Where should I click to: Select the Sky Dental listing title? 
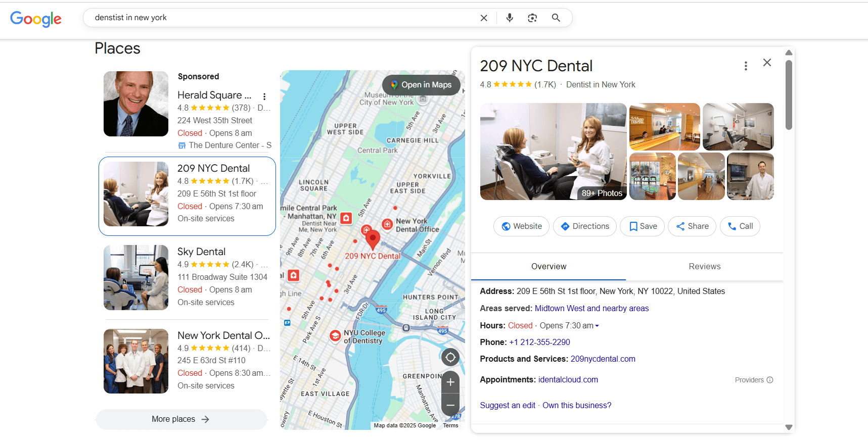point(201,252)
